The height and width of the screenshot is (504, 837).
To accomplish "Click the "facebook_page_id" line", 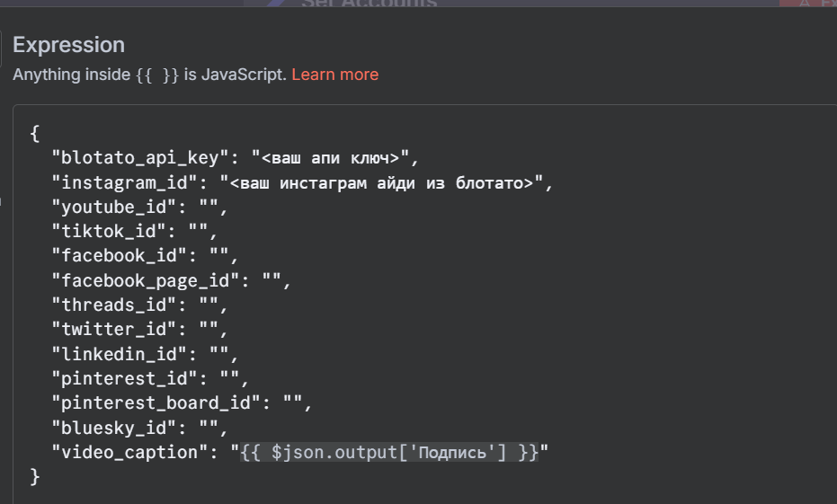I will coord(172,280).
